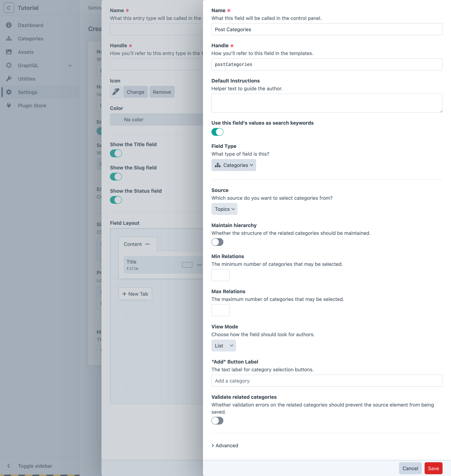Image resolution: width=451 pixels, height=476 pixels.
Task: Toggle the Validate related categories switch
Action: pyautogui.click(x=217, y=420)
